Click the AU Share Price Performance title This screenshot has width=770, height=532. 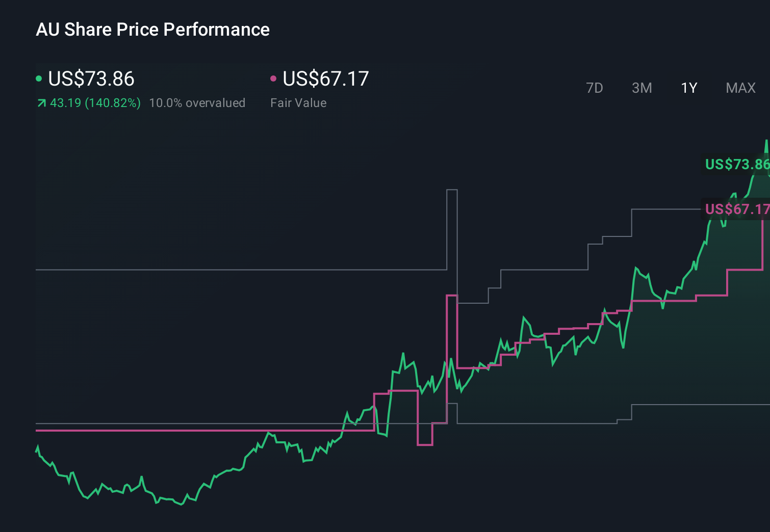152,30
